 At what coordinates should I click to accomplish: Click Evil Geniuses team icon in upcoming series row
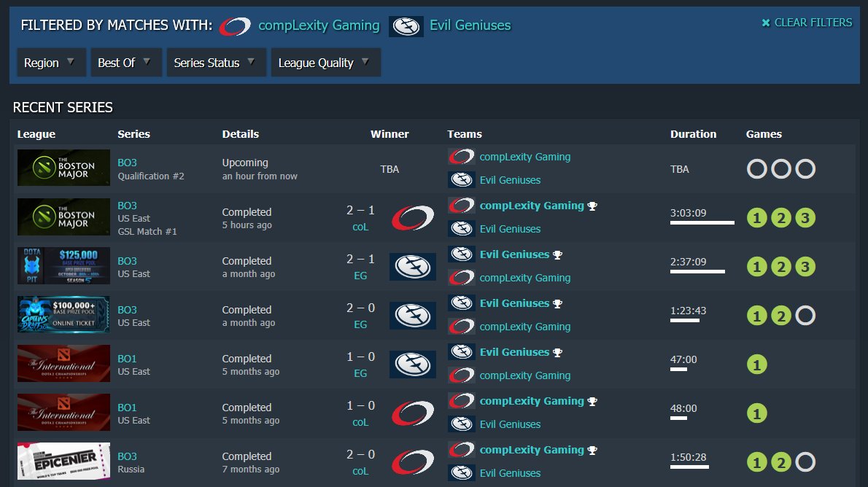coord(461,180)
